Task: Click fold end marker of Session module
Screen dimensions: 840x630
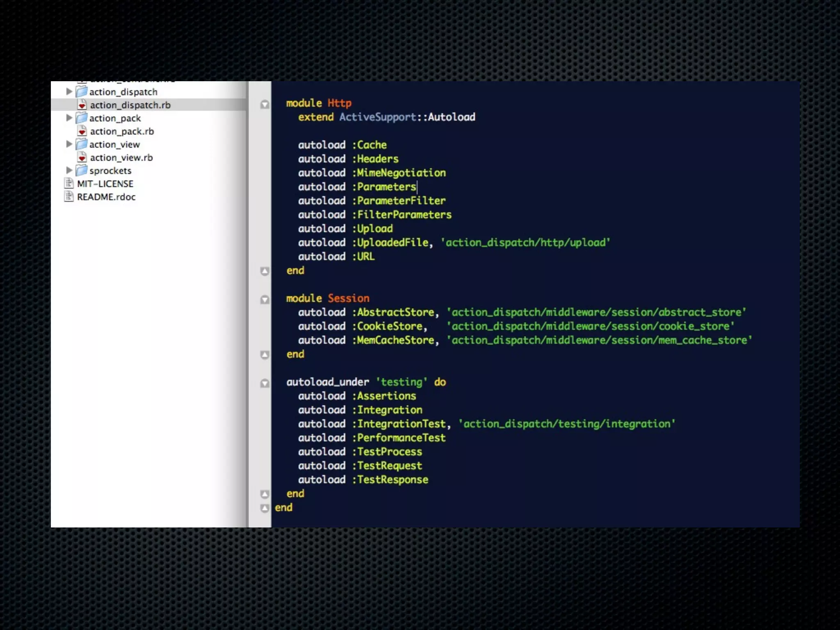Action: pyautogui.click(x=265, y=355)
